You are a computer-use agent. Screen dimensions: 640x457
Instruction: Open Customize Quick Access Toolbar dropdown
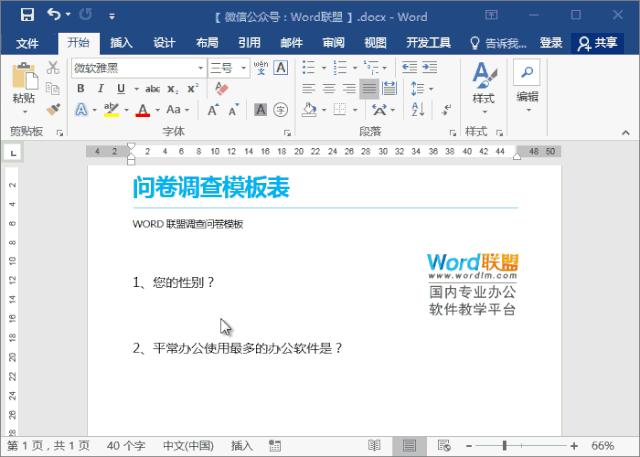[x=111, y=16]
